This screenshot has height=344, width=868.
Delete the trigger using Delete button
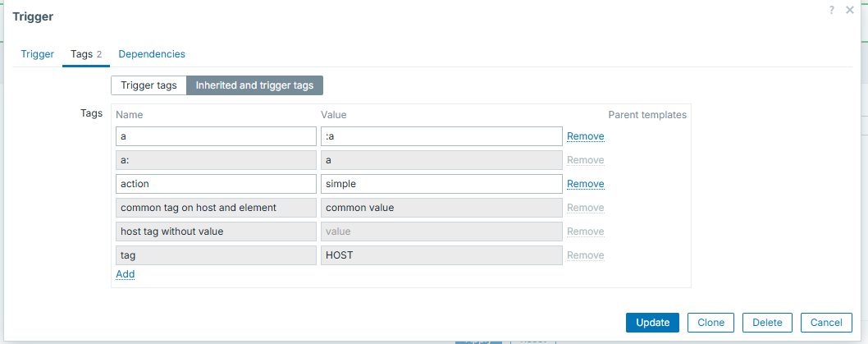[x=767, y=323]
